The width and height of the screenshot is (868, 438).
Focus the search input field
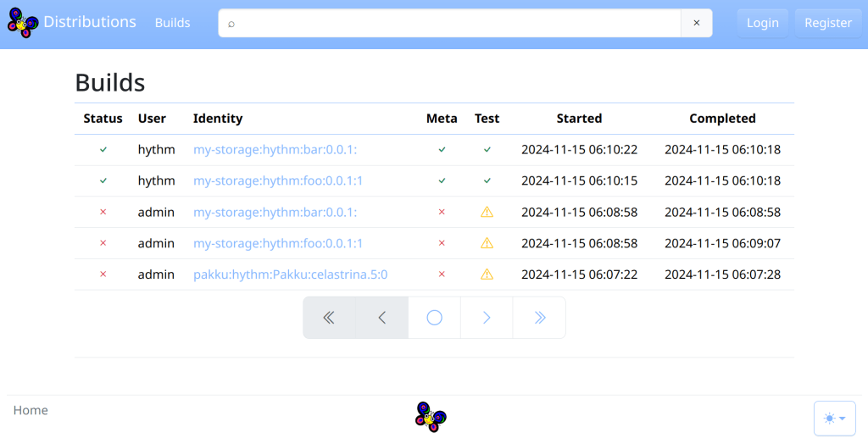coord(449,23)
